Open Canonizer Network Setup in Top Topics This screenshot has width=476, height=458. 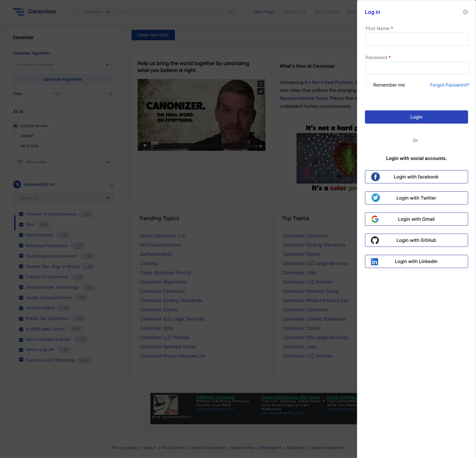click(x=311, y=291)
